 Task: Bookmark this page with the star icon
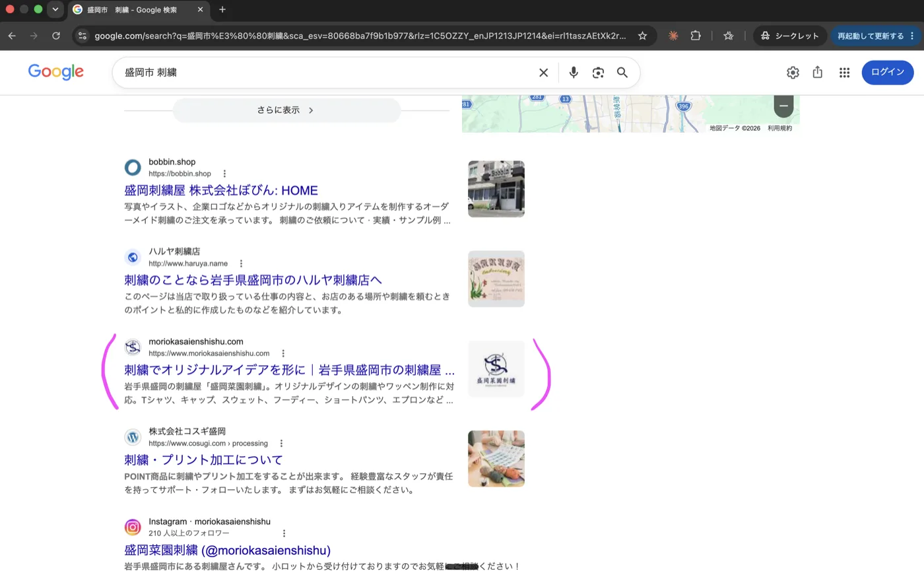pyautogui.click(x=642, y=36)
